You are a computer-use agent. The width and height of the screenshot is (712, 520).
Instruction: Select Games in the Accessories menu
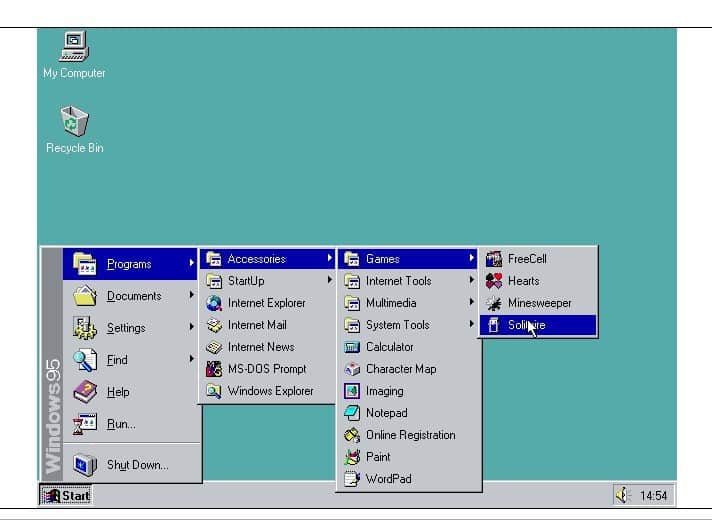[x=407, y=259]
